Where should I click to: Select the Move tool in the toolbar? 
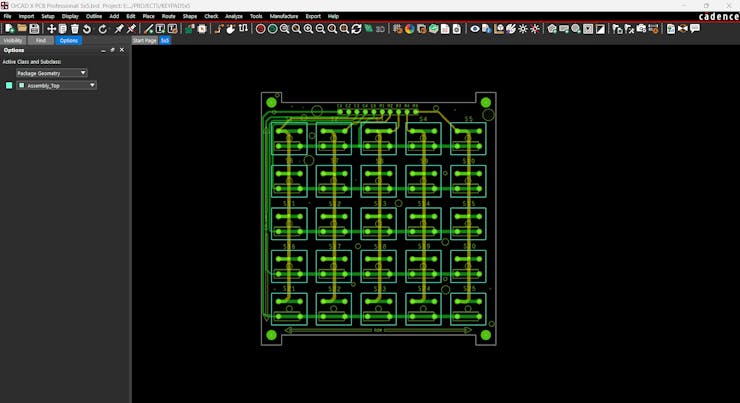click(x=52, y=29)
